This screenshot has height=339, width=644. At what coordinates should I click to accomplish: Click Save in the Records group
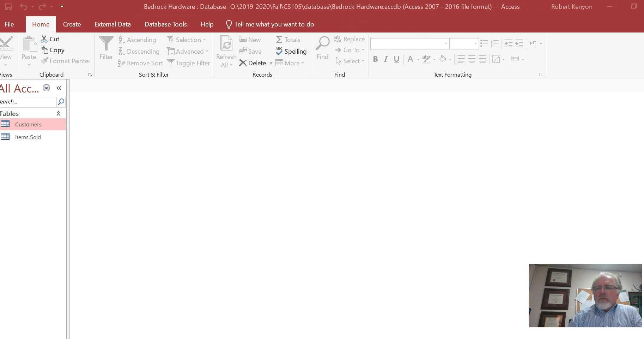(250, 51)
